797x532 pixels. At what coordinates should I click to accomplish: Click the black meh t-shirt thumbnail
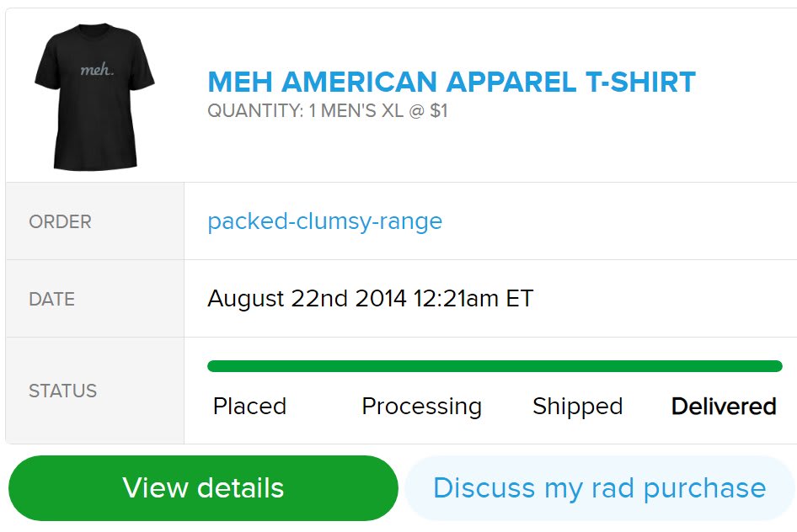click(94, 97)
